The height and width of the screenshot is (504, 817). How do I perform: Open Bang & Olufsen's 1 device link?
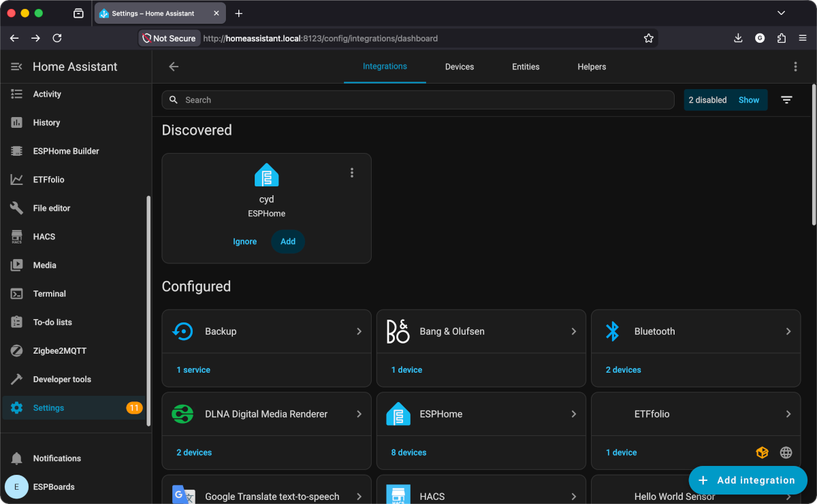click(x=406, y=370)
